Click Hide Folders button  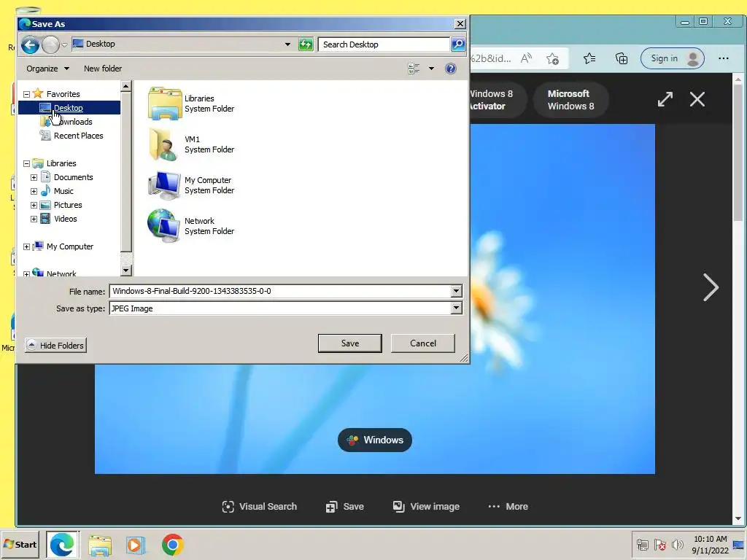pos(55,345)
